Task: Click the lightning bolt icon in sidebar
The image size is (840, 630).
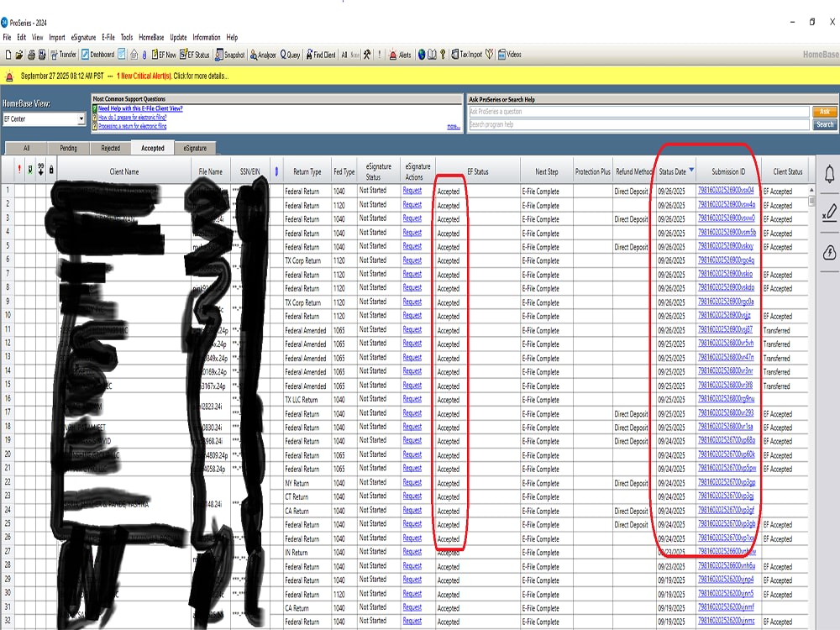Action: tap(829, 252)
